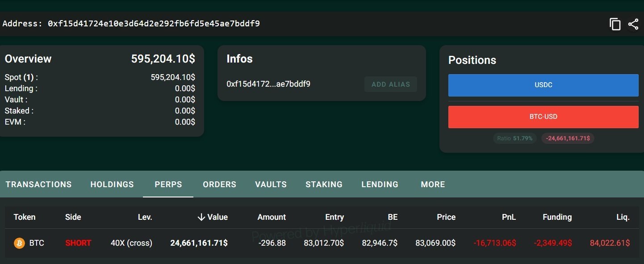This screenshot has height=264, width=644.
Task: Click the -16,713.06$ PnL cell
Action: tap(495, 243)
